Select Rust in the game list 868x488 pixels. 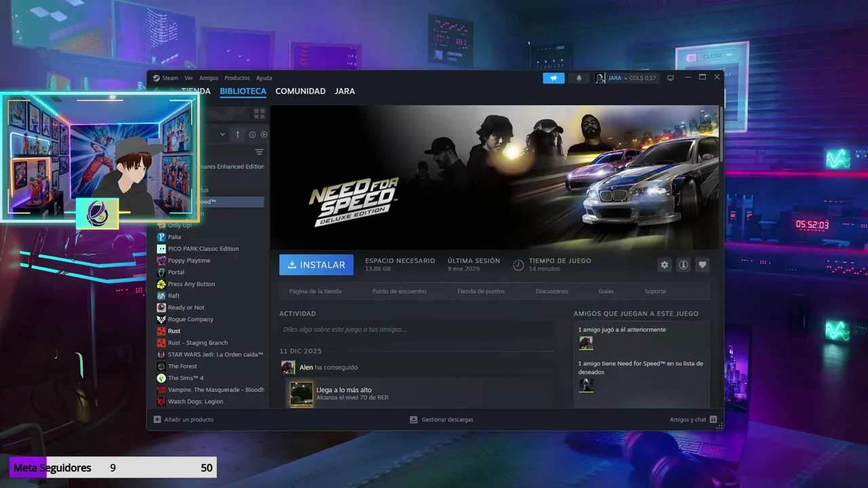(174, 331)
